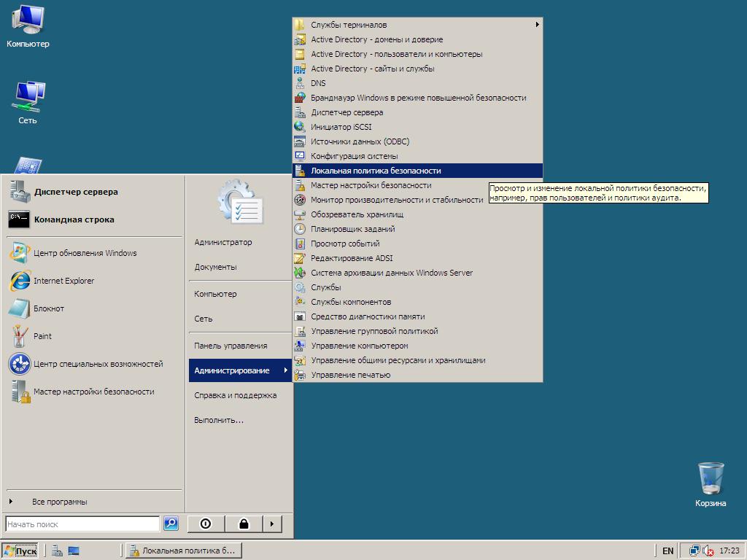
Task: Click the power shutdown button
Action: click(x=206, y=524)
